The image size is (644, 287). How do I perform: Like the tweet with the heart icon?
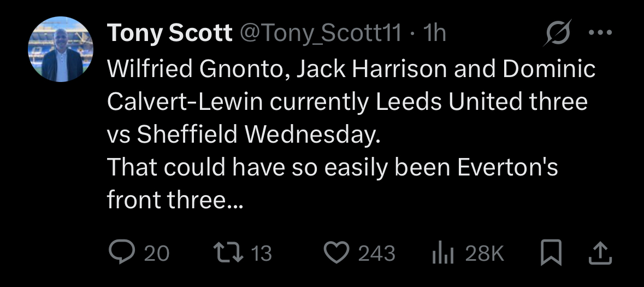(x=338, y=253)
